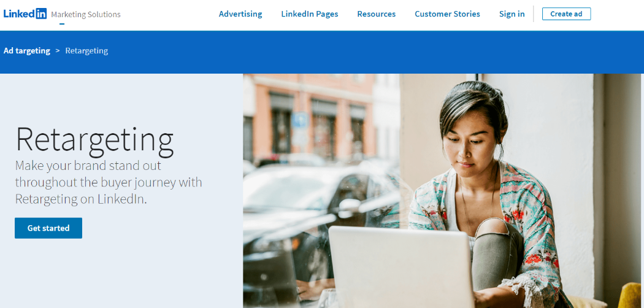The height and width of the screenshot is (308, 644).
Task: Click the Sign in link
Action: click(x=512, y=14)
